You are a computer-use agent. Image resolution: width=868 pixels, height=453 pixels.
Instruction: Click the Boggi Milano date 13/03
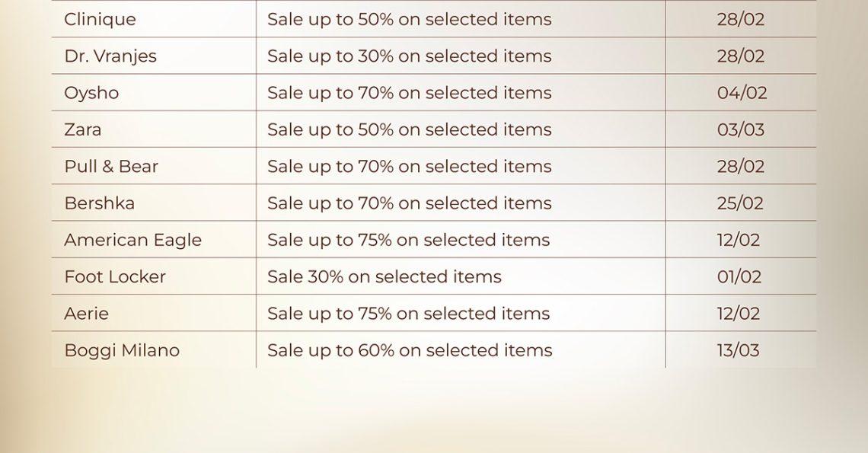[738, 350]
